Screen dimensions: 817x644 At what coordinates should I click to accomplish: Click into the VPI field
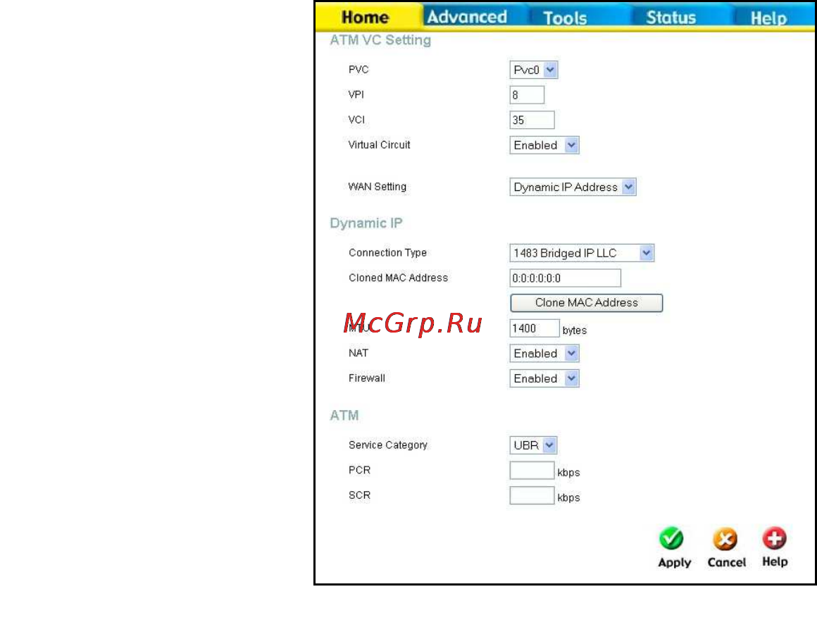(x=527, y=95)
